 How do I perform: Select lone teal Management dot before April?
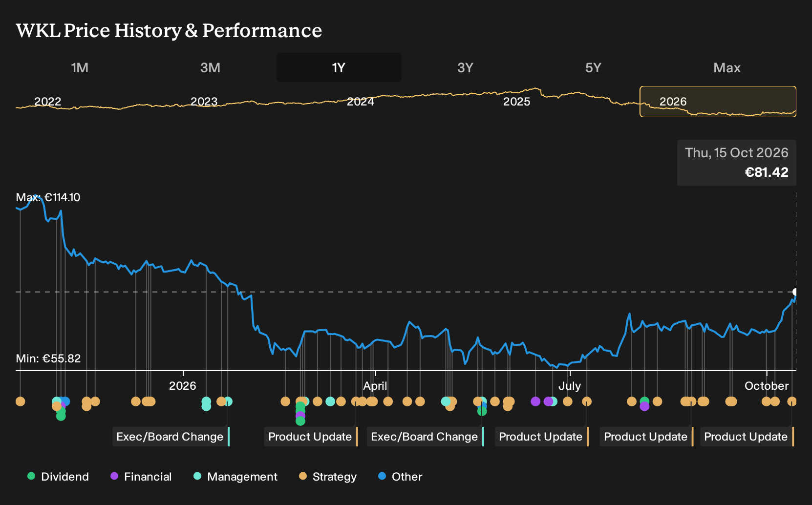tap(330, 401)
